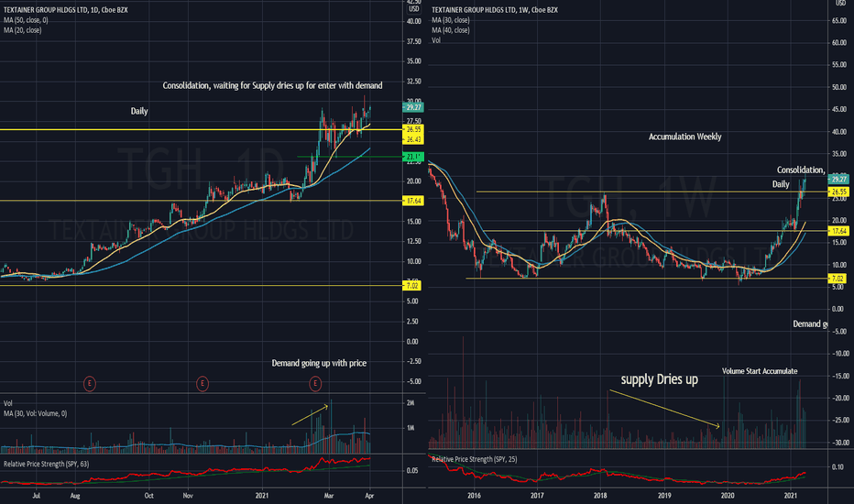854x504 pixels.
Task: Click the MA (30, Vol: Volume, 0) legend
Action: tap(36, 413)
